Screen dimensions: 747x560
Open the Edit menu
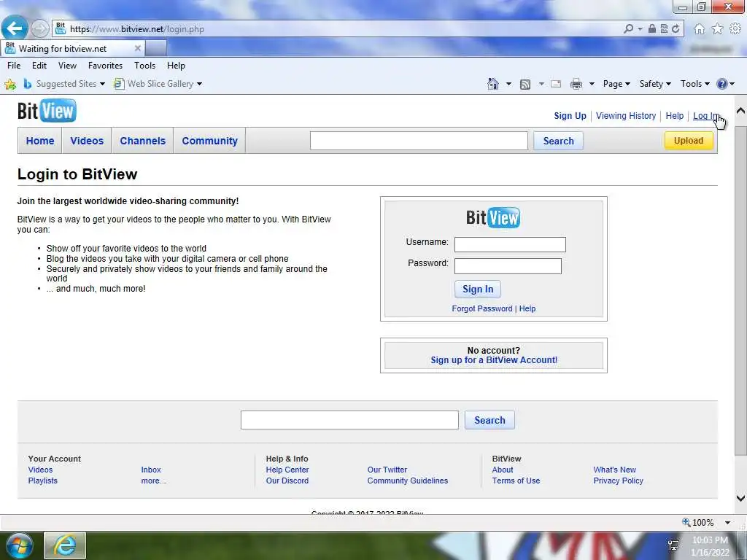tap(39, 65)
